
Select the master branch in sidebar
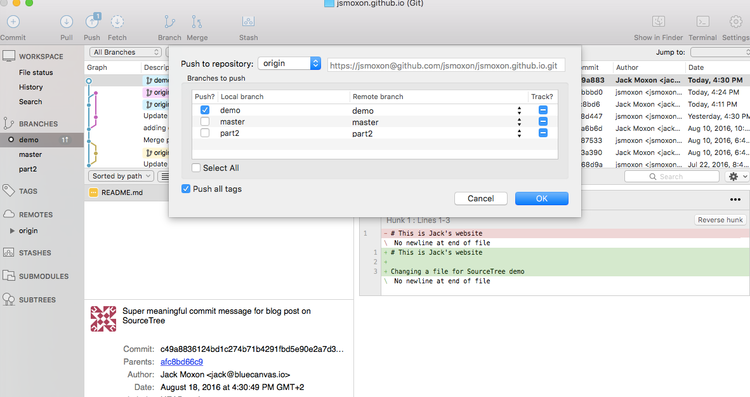click(x=30, y=154)
